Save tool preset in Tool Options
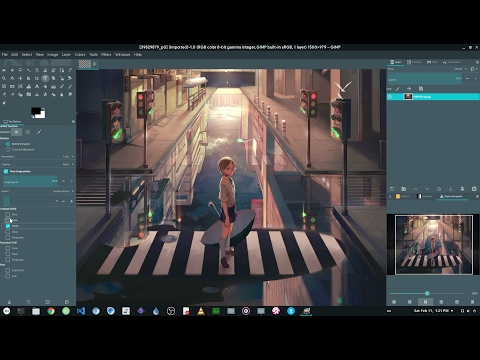Viewport: 480px width, 360px height. pos(9,302)
